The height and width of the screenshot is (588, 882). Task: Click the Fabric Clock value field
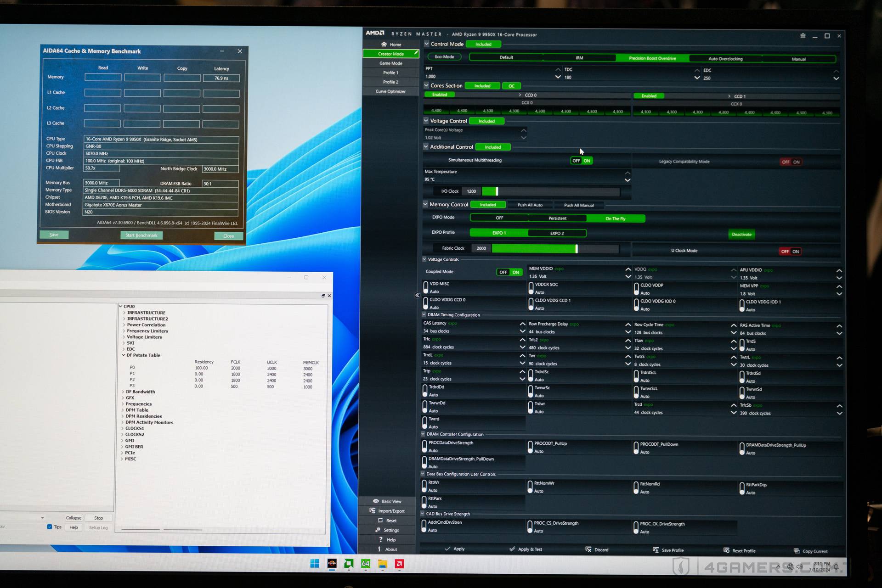point(481,248)
